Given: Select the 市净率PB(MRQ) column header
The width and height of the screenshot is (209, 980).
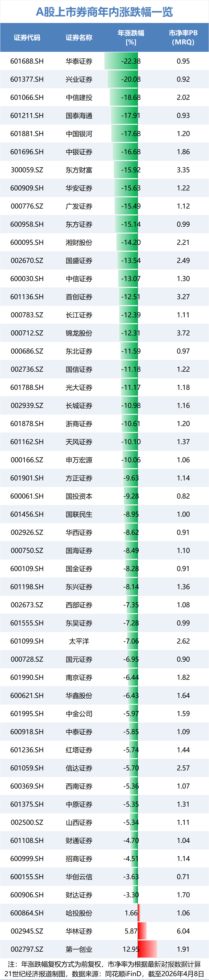Looking at the screenshot, I should [x=183, y=38].
